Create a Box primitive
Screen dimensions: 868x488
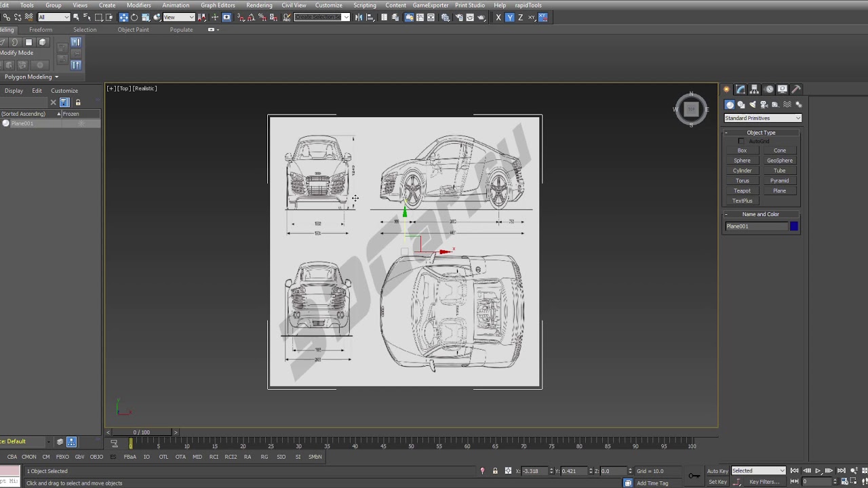tap(742, 150)
